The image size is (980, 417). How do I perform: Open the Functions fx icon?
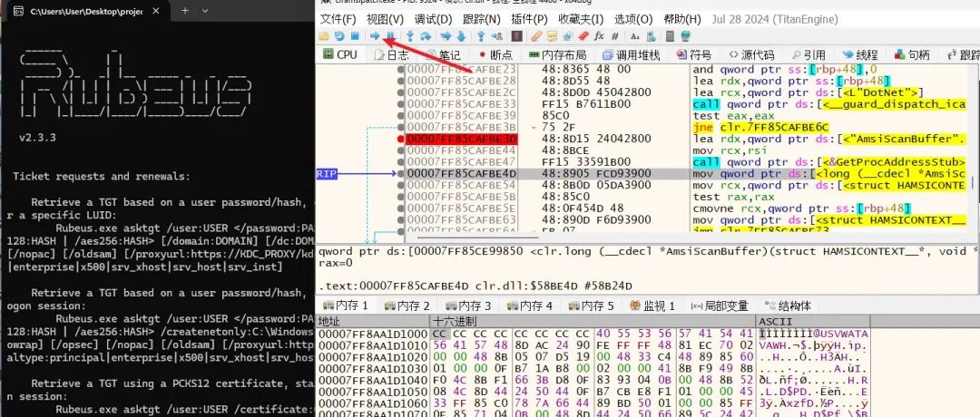600,35
